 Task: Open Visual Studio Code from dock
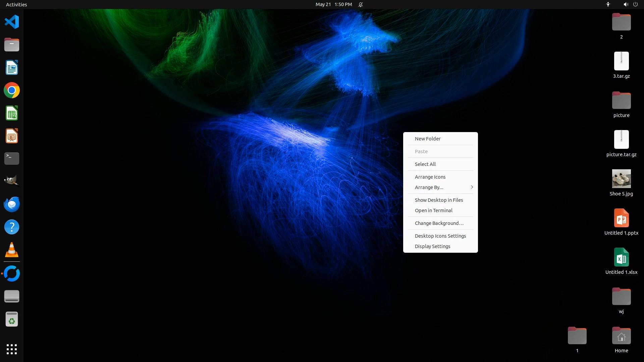pyautogui.click(x=12, y=22)
